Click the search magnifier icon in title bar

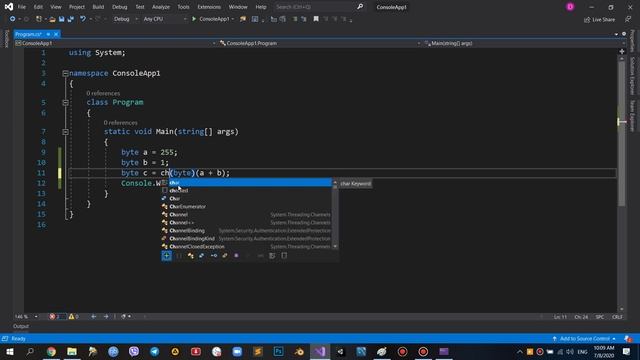(x=360, y=7)
